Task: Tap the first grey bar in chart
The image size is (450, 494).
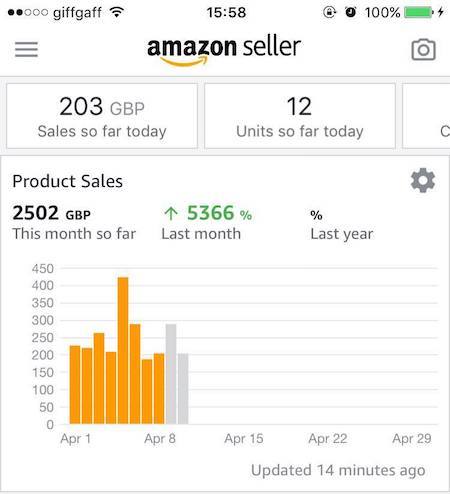Action: pos(171,374)
